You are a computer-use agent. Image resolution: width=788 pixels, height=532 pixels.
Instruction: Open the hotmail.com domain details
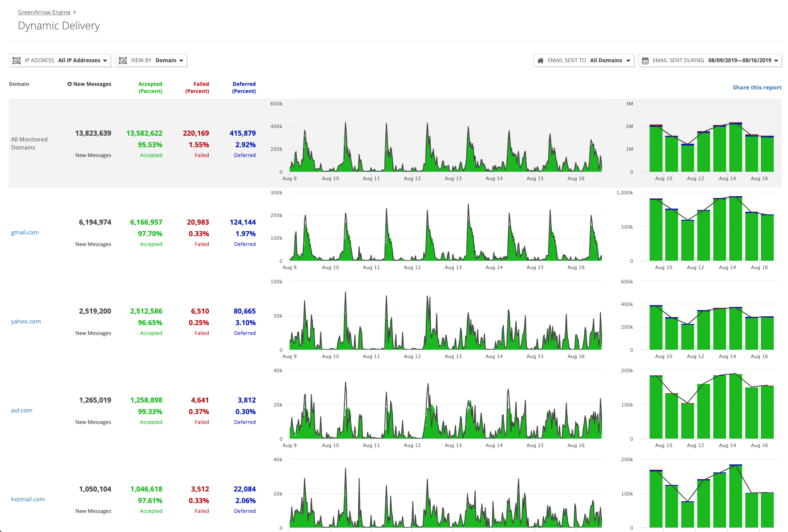(x=28, y=499)
